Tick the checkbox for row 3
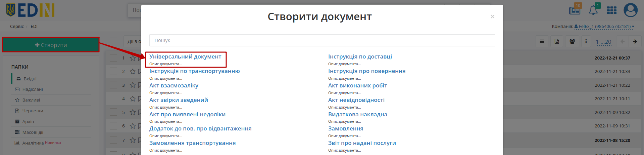The height and width of the screenshot is (155, 644). (113, 85)
